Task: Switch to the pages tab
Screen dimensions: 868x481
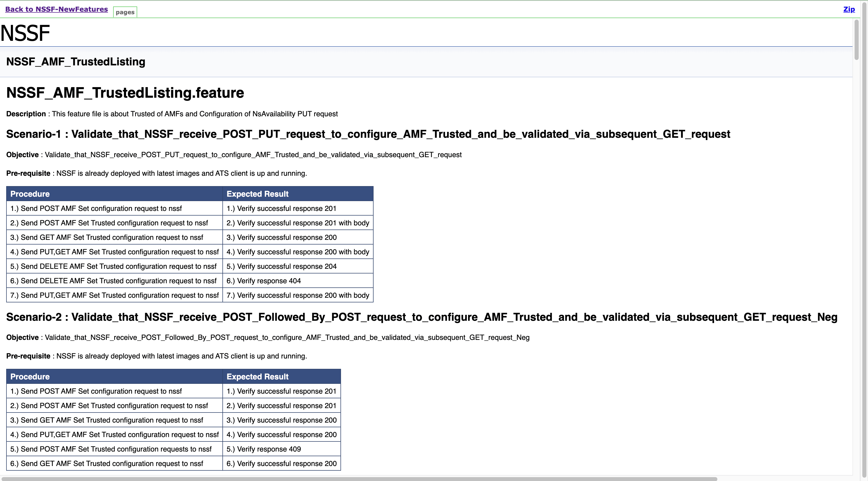Action: coord(125,12)
